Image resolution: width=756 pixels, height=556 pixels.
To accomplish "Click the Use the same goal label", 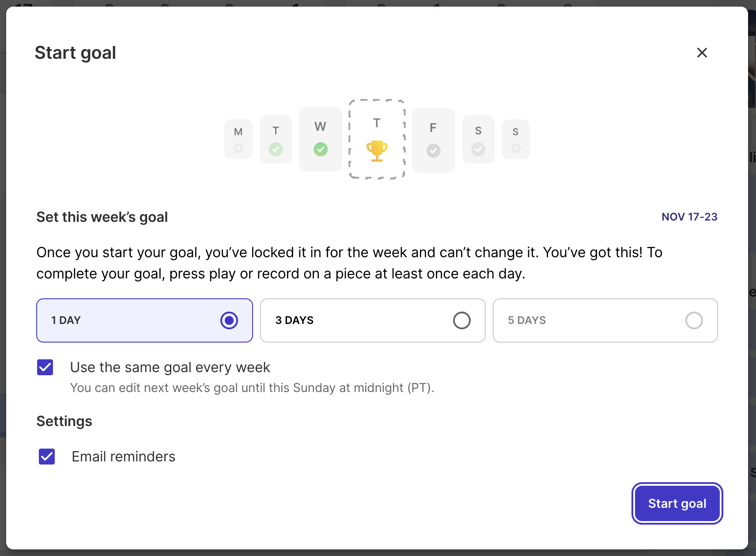I will tap(170, 367).
